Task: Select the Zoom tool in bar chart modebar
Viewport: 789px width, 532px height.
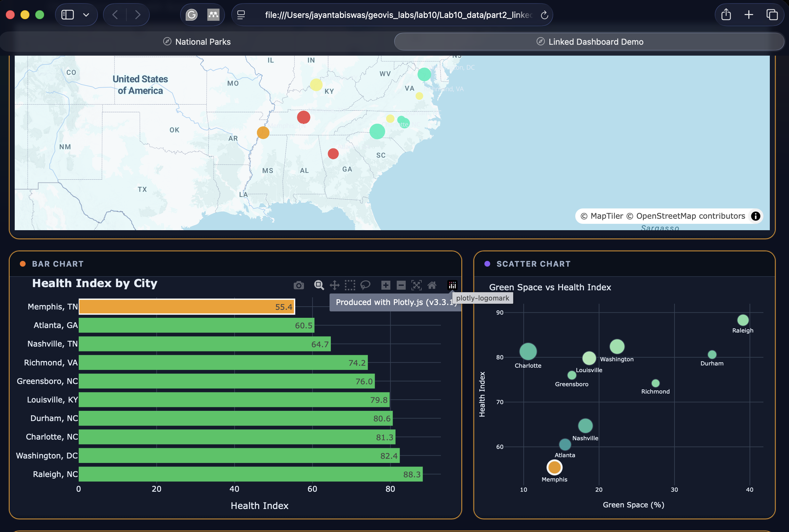Action: (x=319, y=285)
